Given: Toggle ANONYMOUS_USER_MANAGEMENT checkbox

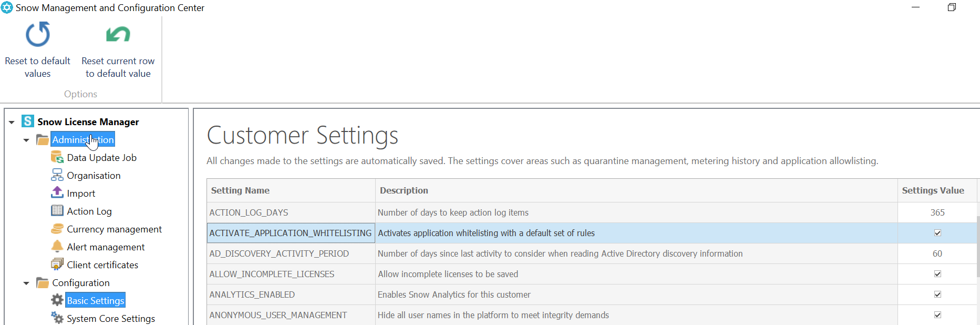Looking at the screenshot, I should tap(937, 315).
